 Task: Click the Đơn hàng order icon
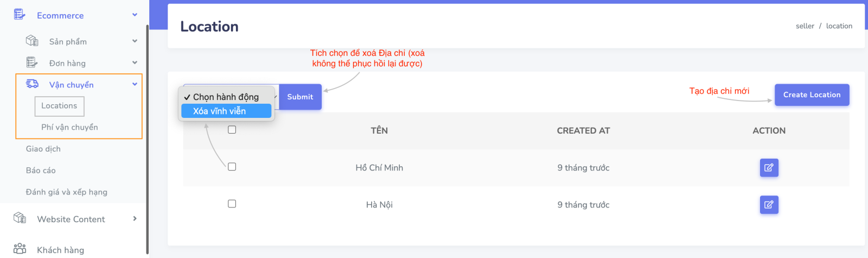click(32, 62)
